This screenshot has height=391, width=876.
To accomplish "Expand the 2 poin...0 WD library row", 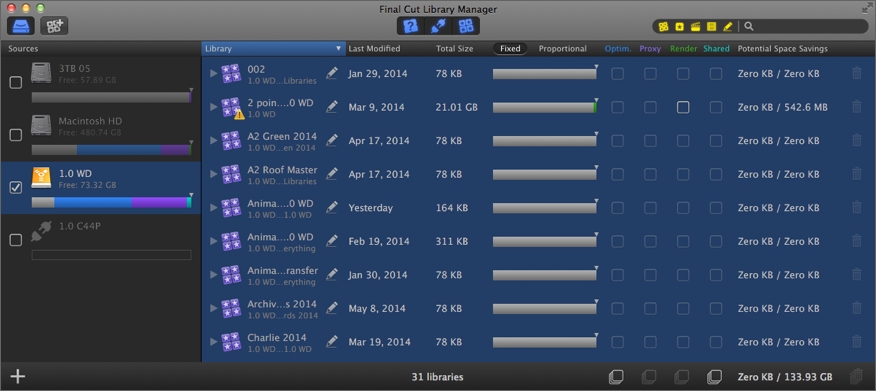I will point(213,107).
